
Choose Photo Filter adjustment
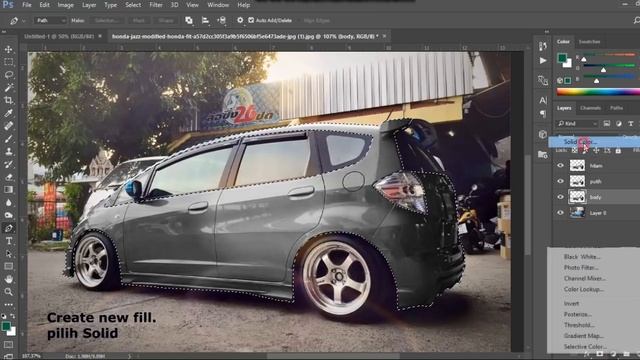(581, 267)
